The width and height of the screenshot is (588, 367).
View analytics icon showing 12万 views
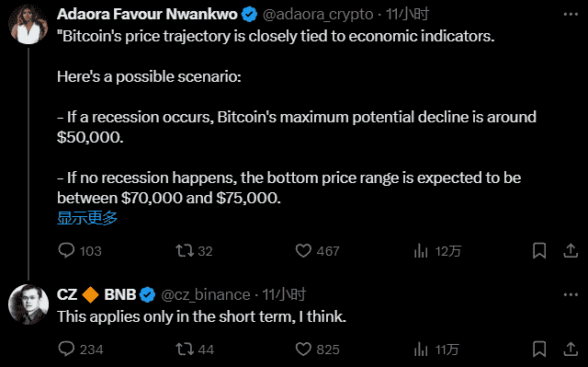[x=421, y=251]
